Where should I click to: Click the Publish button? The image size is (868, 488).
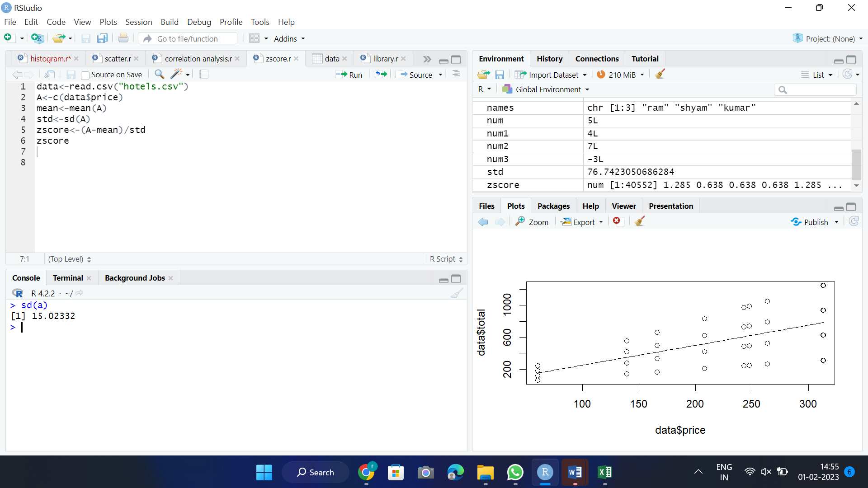810,222
